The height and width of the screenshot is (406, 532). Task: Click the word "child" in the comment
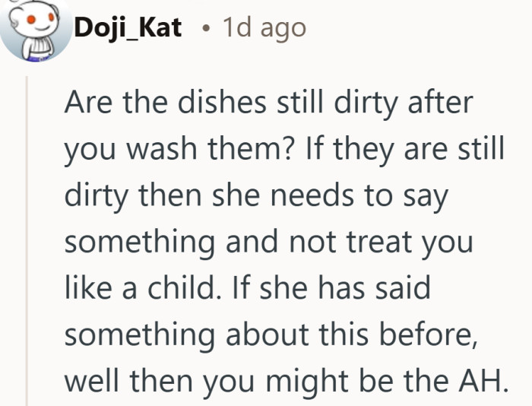click(x=181, y=288)
